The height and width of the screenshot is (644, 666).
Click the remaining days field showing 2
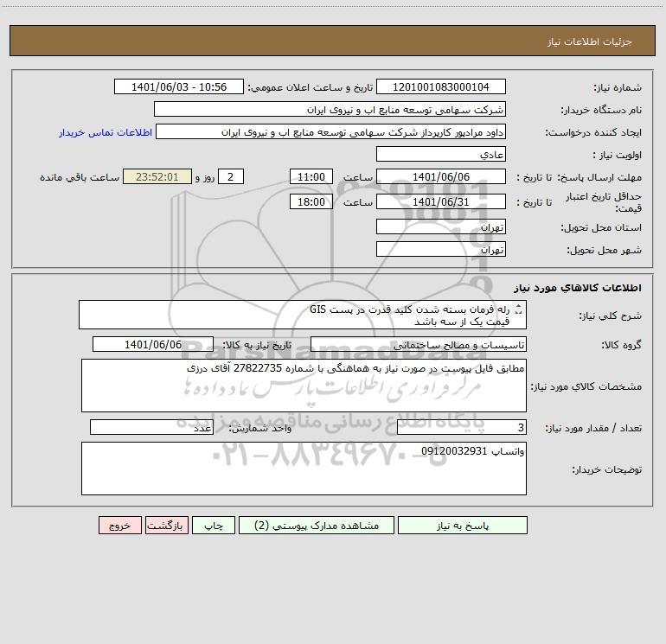231,176
